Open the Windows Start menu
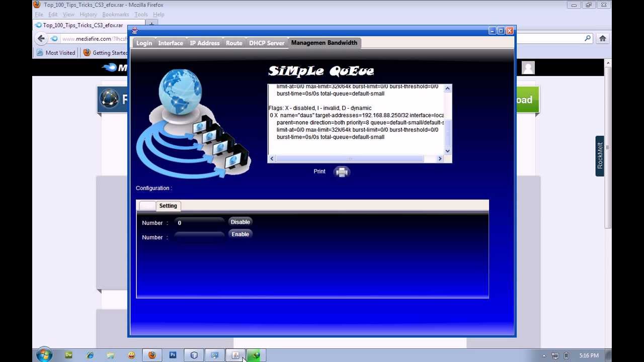644x362 pixels. click(x=44, y=355)
